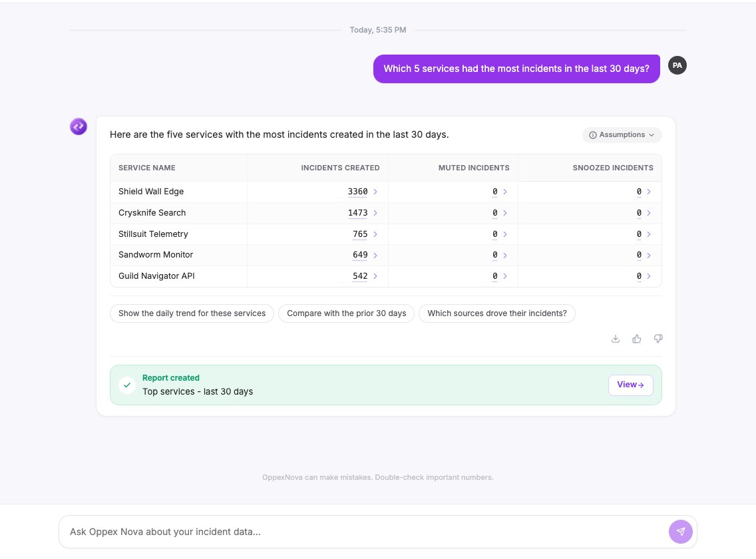Open Shield Wall Edge incidents created chevron
The image size is (756, 559).
coord(375,192)
